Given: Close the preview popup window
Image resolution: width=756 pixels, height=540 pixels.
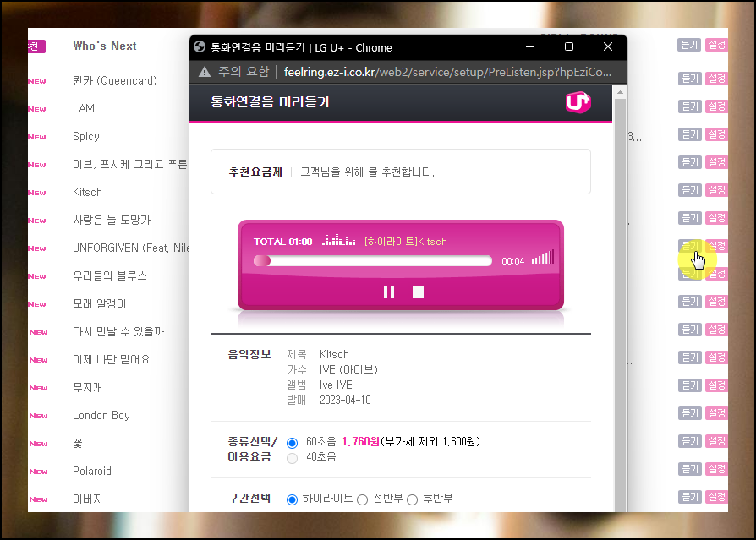Looking at the screenshot, I should (608, 46).
